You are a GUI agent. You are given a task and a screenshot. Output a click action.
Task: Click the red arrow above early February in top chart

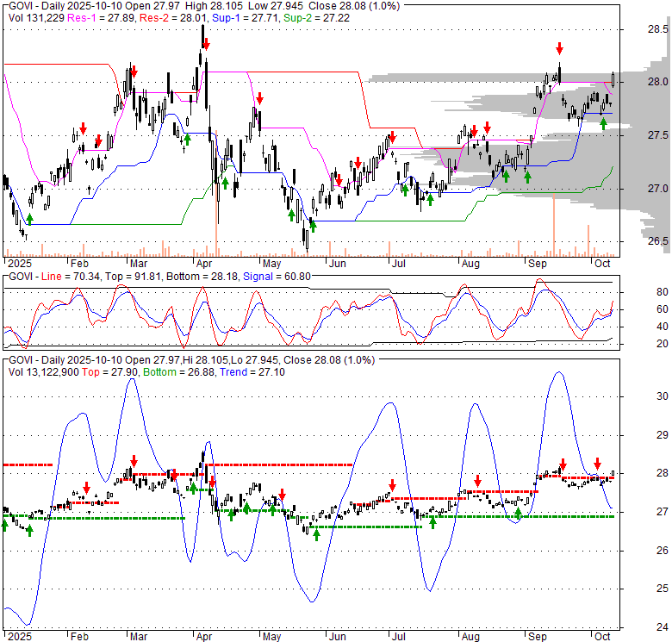pos(83,128)
